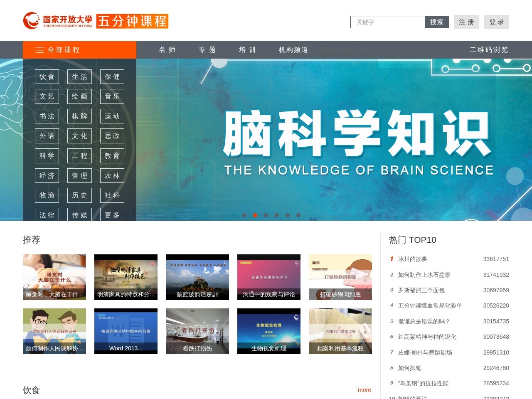Open the 全部课程 hamburger menu icon
The width and height of the screenshot is (532, 399).
(39, 50)
